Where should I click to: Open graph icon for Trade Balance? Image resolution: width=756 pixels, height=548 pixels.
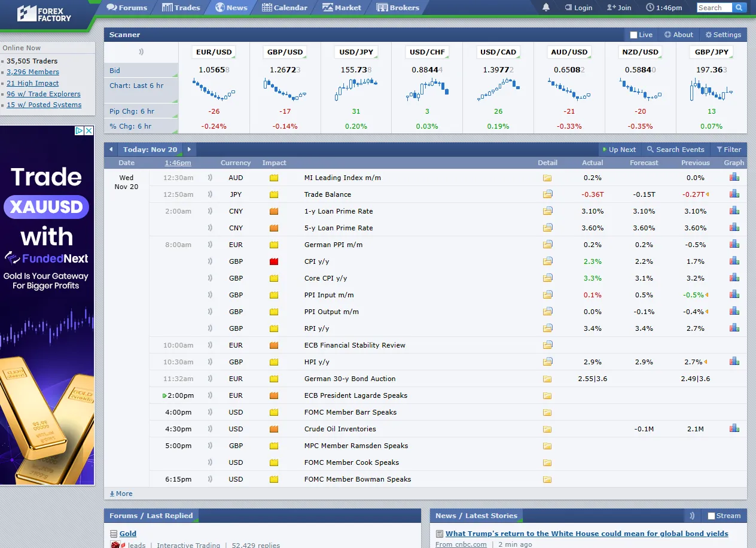(734, 194)
